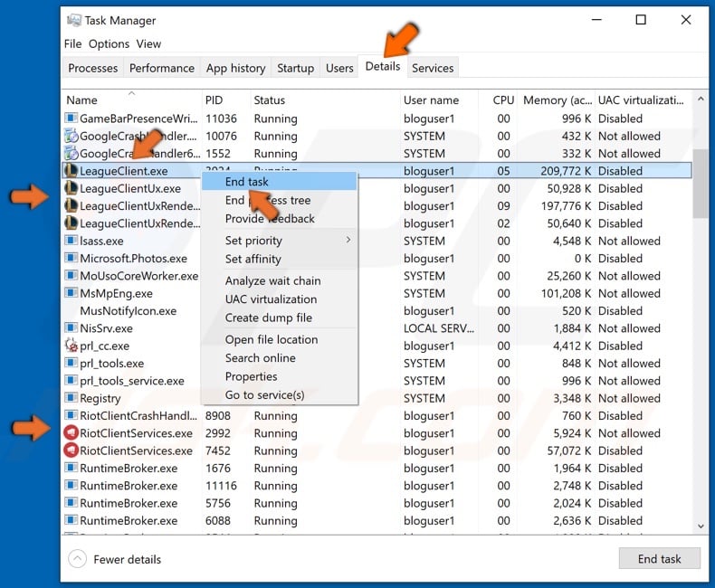
Task: Select GoogleCrashHandler row PID 10076
Action: click(x=377, y=136)
